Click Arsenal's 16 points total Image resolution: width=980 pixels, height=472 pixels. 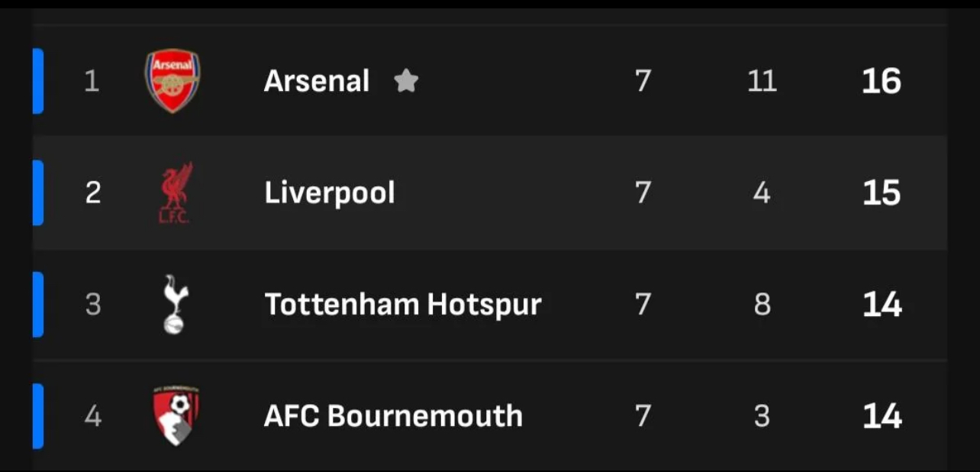[882, 81]
